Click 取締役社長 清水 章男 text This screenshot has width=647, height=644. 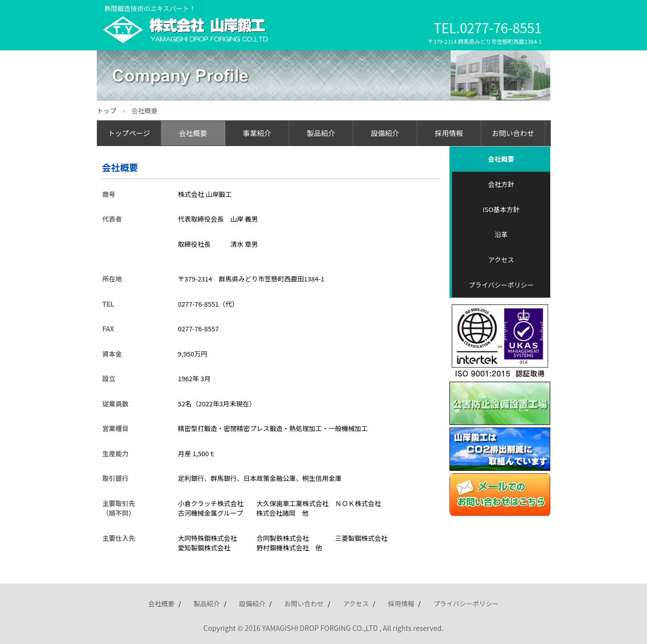(x=218, y=244)
